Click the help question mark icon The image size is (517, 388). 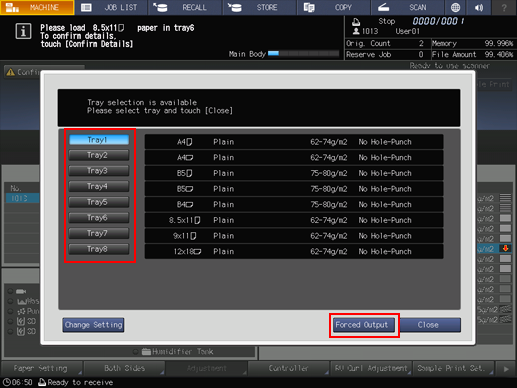click(x=504, y=7)
